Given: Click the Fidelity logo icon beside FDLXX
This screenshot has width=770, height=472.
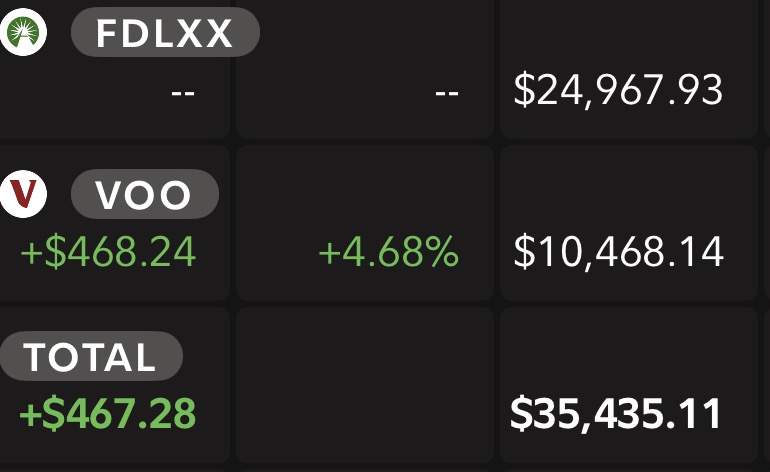Looking at the screenshot, I should pyautogui.click(x=23, y=33).
